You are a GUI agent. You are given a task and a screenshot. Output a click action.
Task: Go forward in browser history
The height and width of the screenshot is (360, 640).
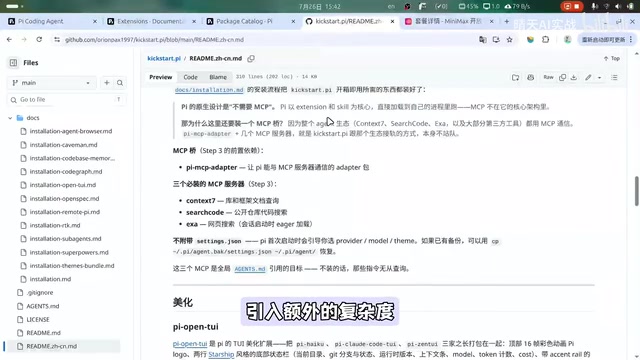(x=24, y=40)
